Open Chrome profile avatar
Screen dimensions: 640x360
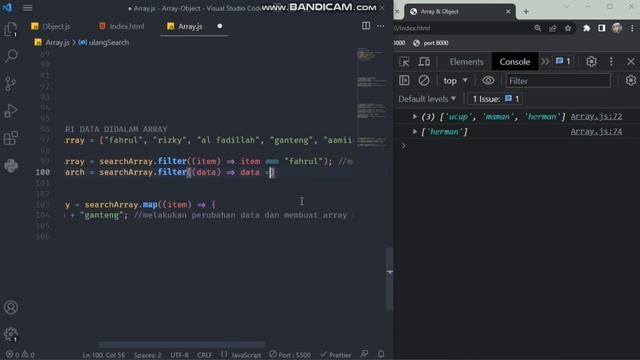617,28
